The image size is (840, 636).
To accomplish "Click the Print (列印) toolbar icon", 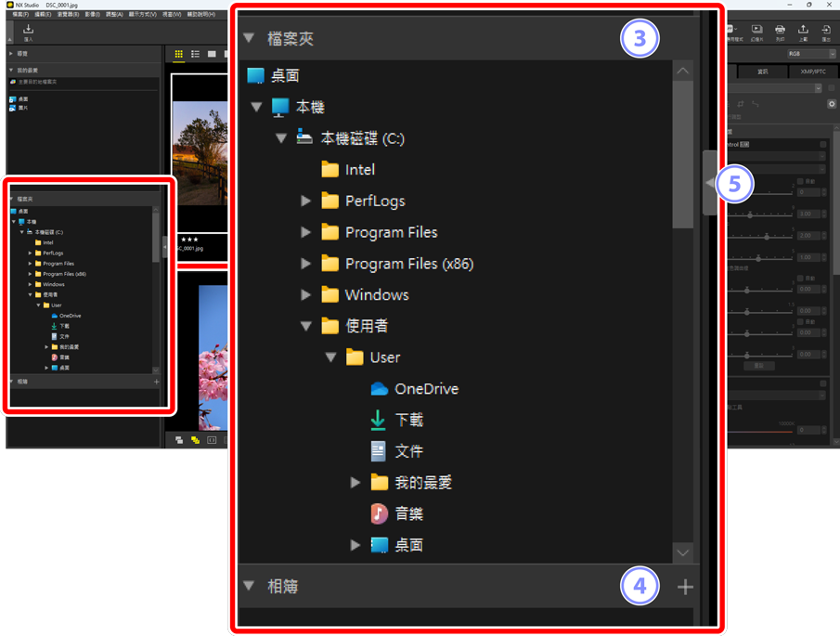I will tap(780, 32).
